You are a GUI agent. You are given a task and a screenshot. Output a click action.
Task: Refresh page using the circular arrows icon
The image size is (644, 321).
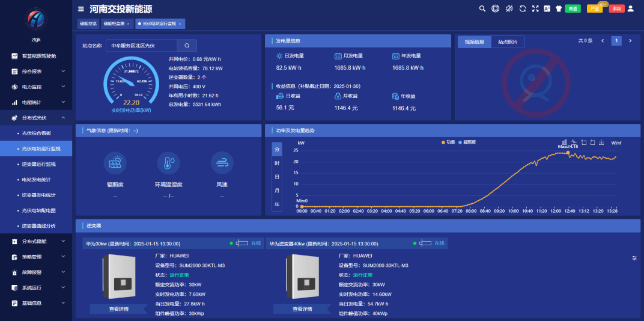tap(523, 8)
